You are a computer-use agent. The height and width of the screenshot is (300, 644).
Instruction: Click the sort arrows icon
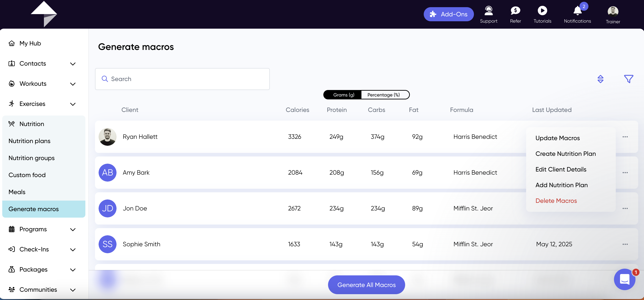(600, 79)
